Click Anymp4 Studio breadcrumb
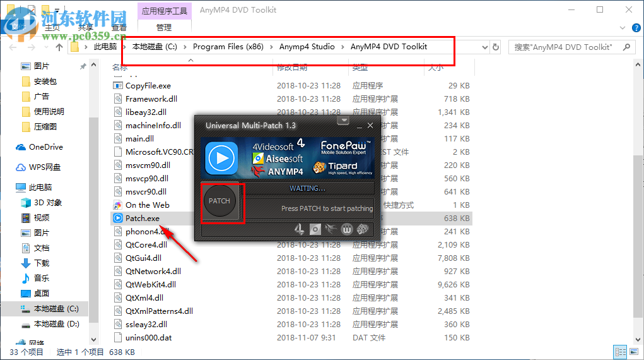Screen dimensions: 644x360 pyautogui.click(x=307, y=47)
